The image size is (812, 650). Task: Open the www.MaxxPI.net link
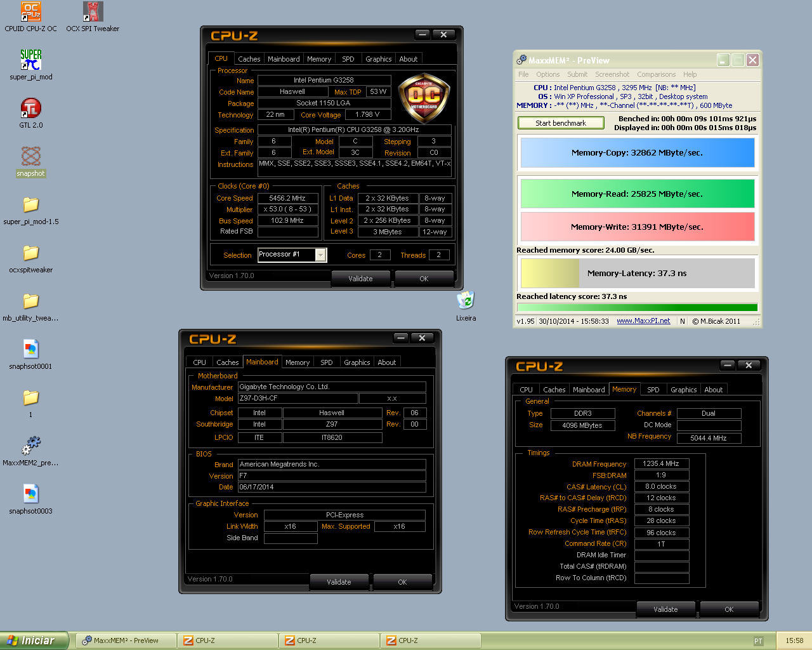coord(643,321)
